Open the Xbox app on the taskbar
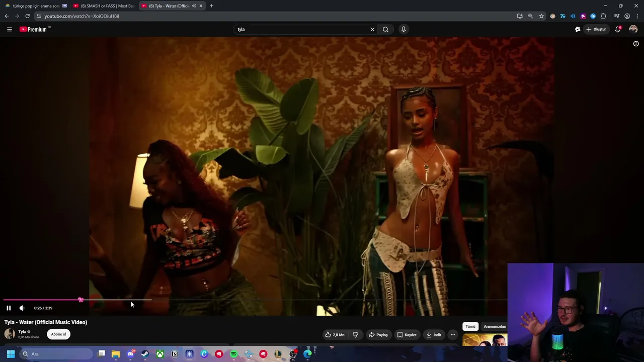 point(160,354)
